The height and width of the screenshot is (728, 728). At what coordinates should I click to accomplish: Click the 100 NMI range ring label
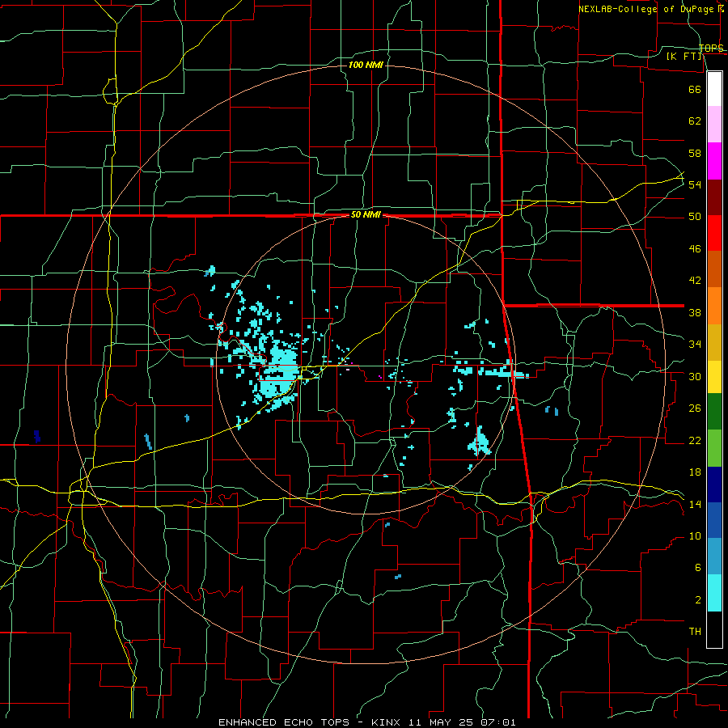[x=366, y=65]
